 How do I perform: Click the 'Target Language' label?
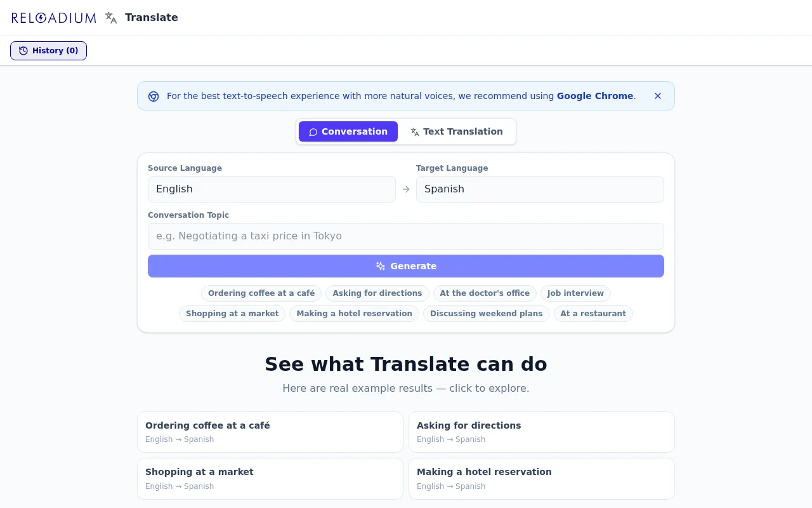[x=452, y=168]
